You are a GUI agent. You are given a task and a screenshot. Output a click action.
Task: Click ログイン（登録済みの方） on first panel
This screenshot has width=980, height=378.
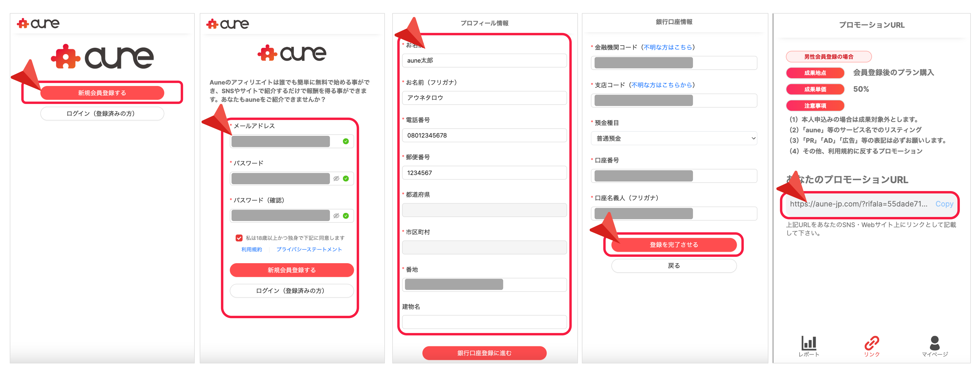pos(102,113)
